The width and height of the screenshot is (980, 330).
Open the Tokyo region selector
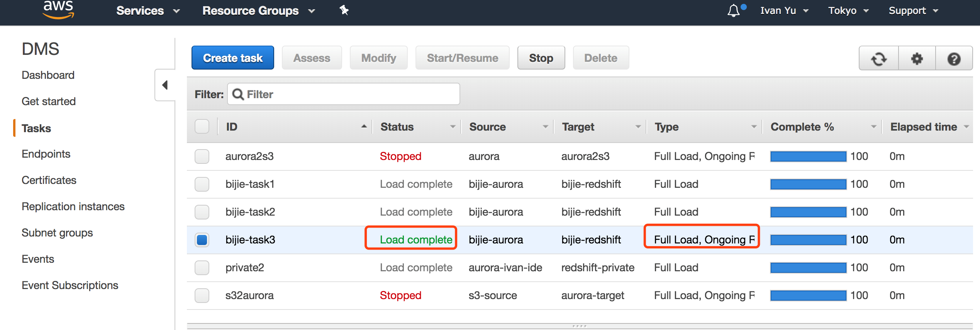click(848, 11)
